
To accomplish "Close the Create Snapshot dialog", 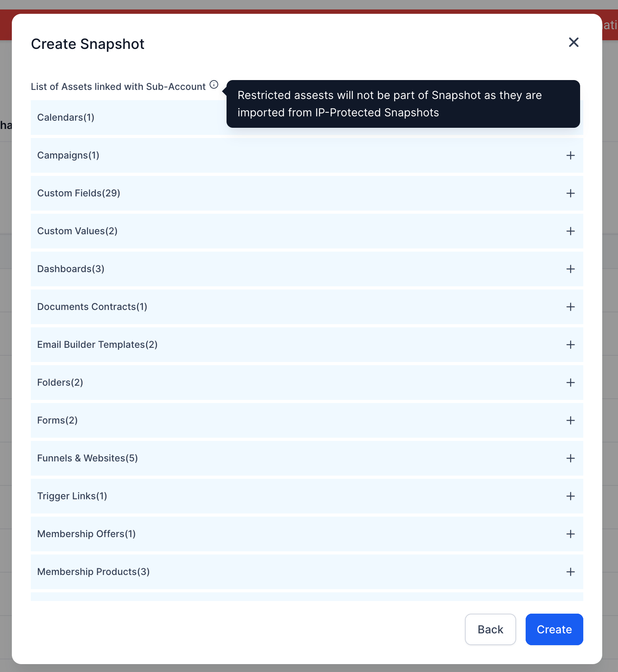I will (x=573, y=42).
